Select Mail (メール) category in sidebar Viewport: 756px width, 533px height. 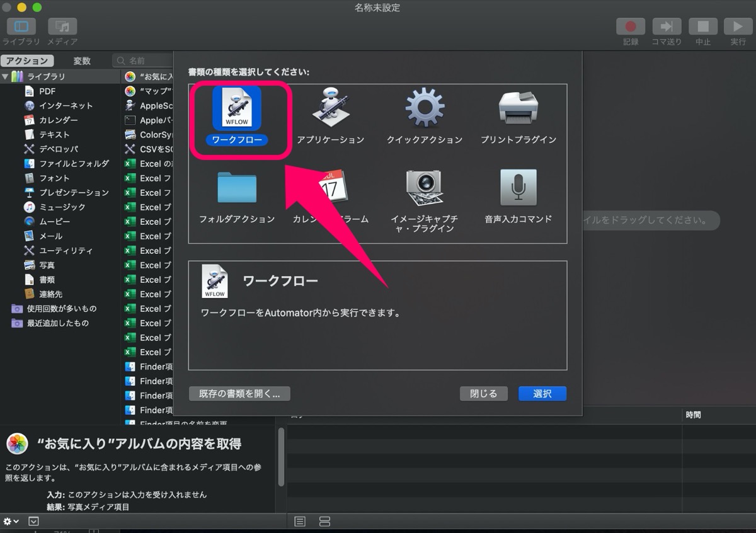50,236
